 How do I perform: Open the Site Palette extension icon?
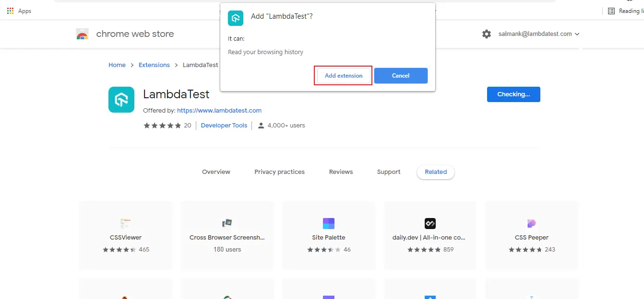click(328, 223)
